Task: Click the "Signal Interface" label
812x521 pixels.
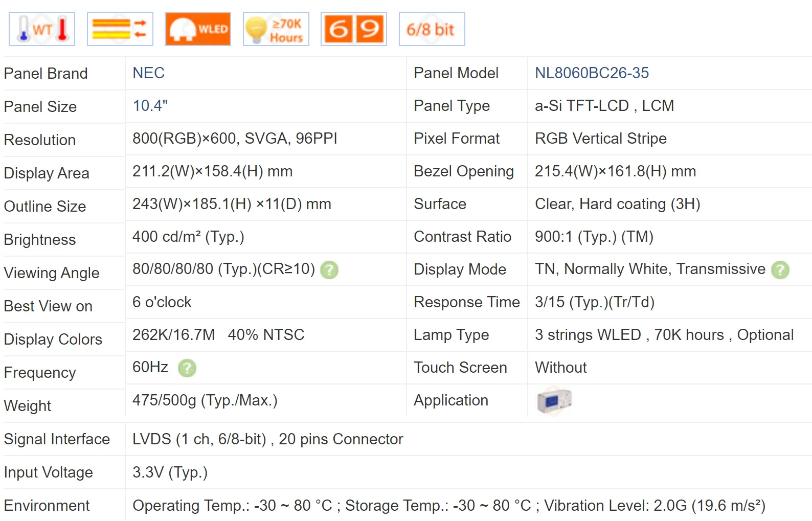Action: 57,439
